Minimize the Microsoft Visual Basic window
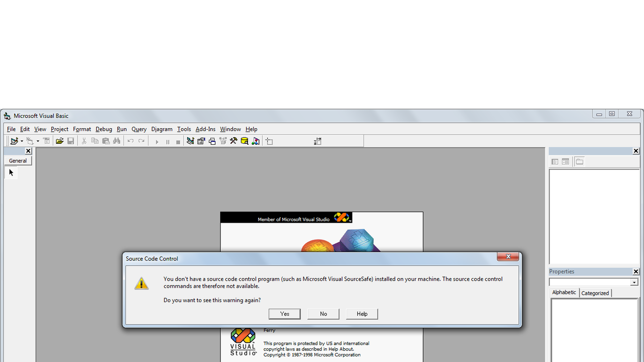Image resolution: width=644 pixels, height=362 pixels. tap(599, 114)
